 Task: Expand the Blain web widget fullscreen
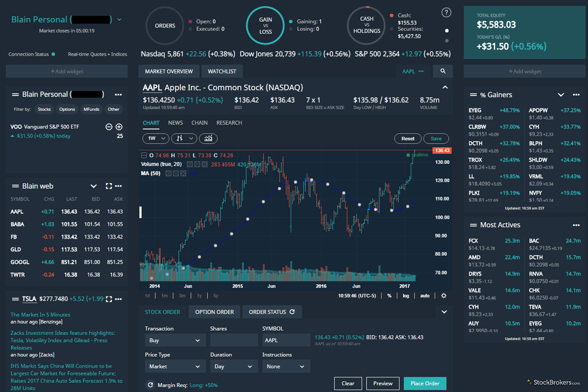pyautogui.click(x=109, y=186)
